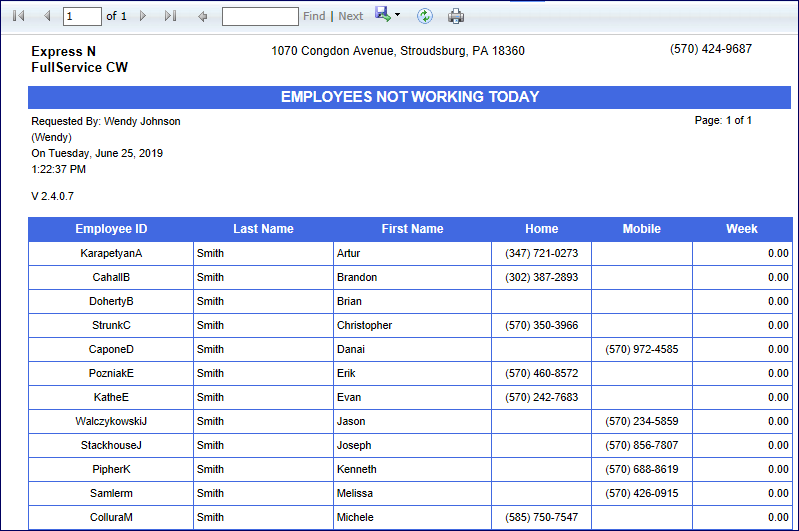
Task: Click the Last Name column header
Action: (263, 229)
